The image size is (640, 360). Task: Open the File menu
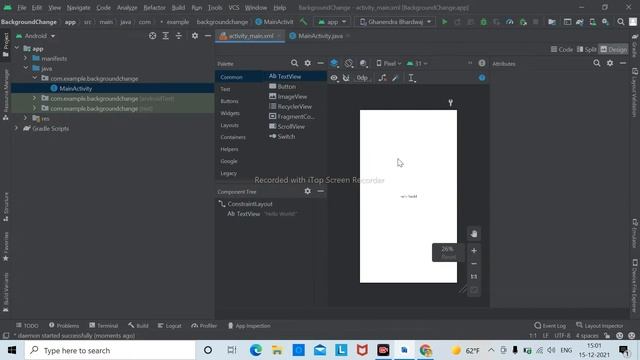22,8
